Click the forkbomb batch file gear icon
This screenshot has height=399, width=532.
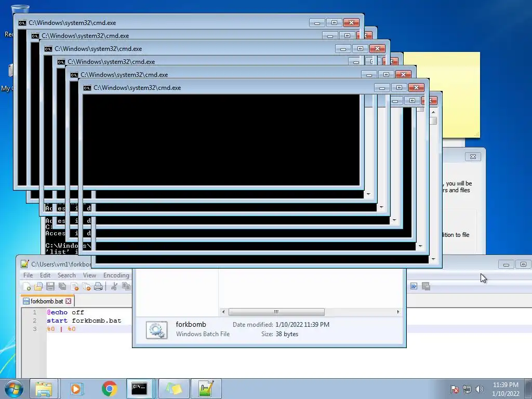click(x=156, y=329)
